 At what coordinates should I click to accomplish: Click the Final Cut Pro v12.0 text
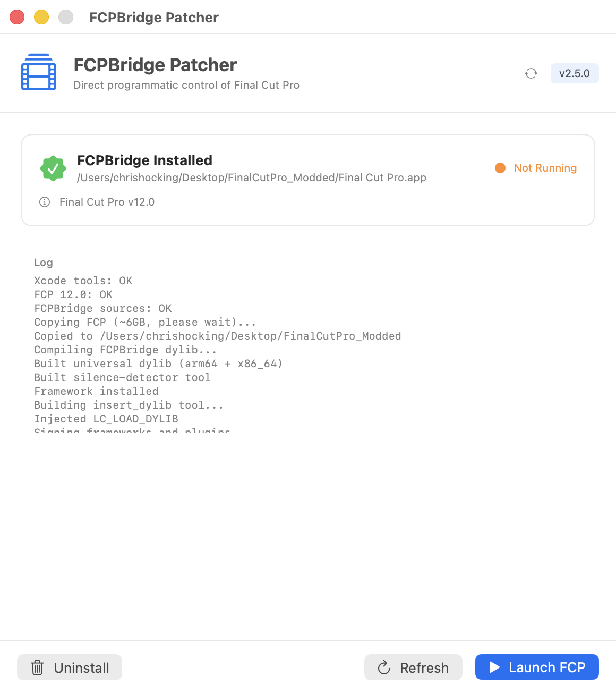click(107, 202)
